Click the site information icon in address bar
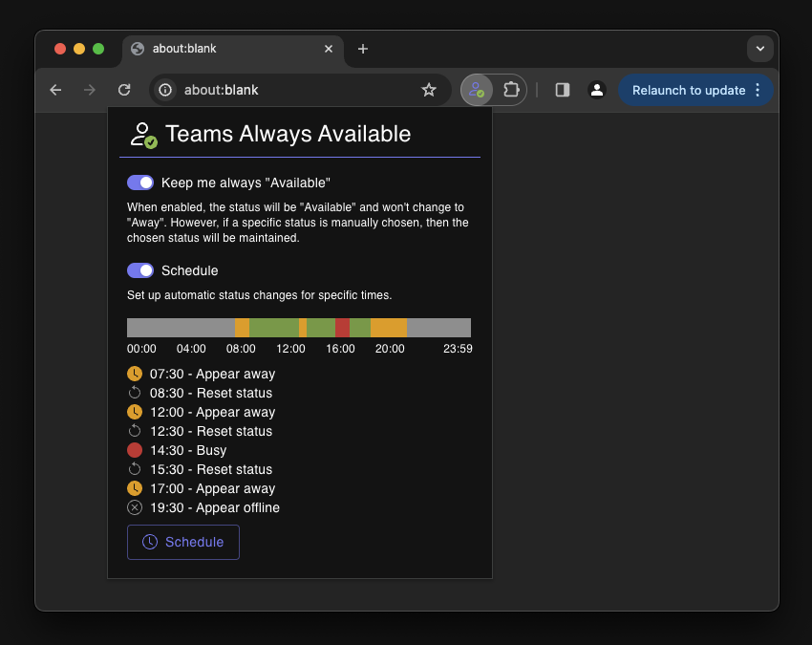Screen dimensions: 812x645 coord(165,90)
